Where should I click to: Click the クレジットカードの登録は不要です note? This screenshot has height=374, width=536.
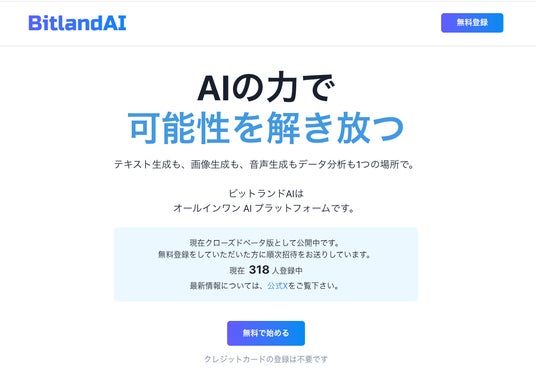pos(266,359)
